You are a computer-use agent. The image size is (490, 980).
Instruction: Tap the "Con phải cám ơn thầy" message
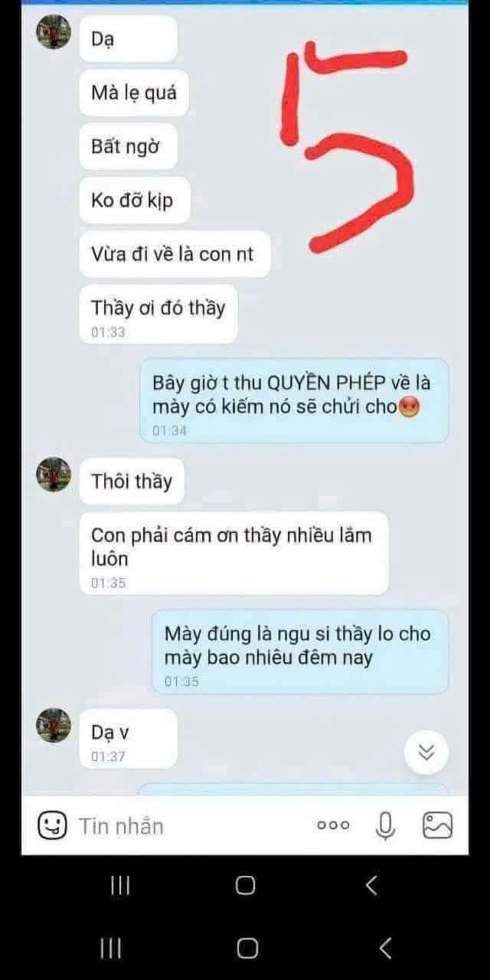234,553
